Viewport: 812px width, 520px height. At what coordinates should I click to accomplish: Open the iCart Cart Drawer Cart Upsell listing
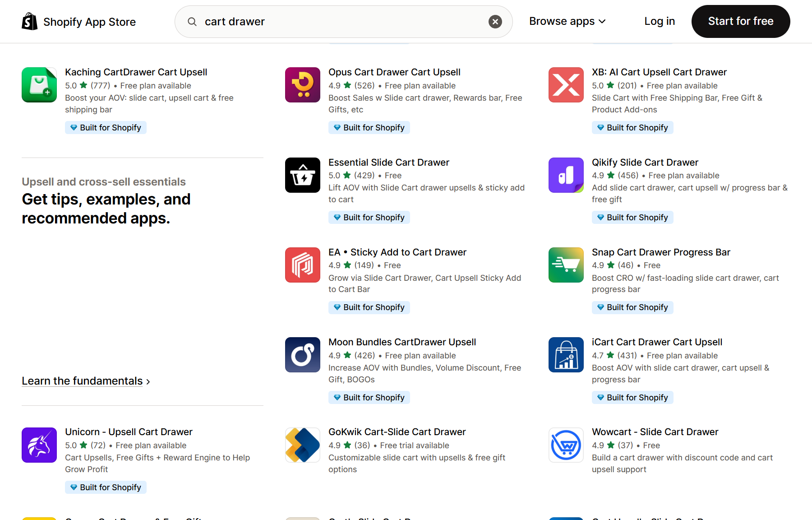pos(657,342)
